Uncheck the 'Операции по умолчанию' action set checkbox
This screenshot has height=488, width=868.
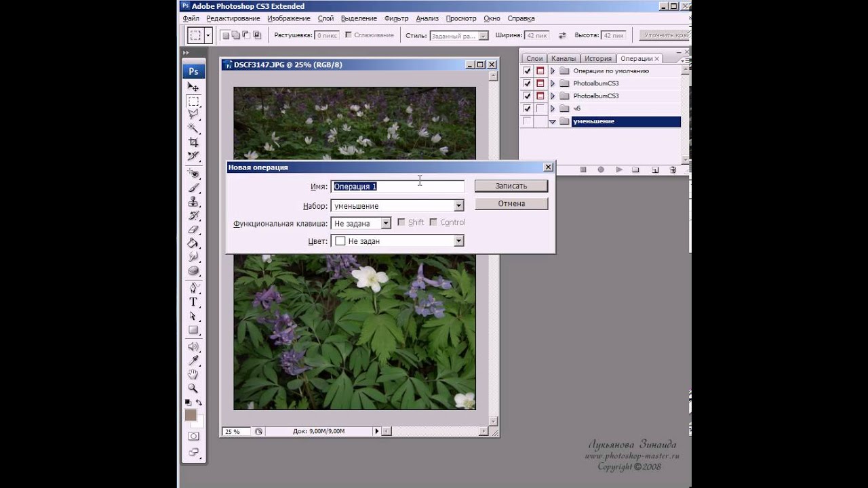tap(527, 70)
